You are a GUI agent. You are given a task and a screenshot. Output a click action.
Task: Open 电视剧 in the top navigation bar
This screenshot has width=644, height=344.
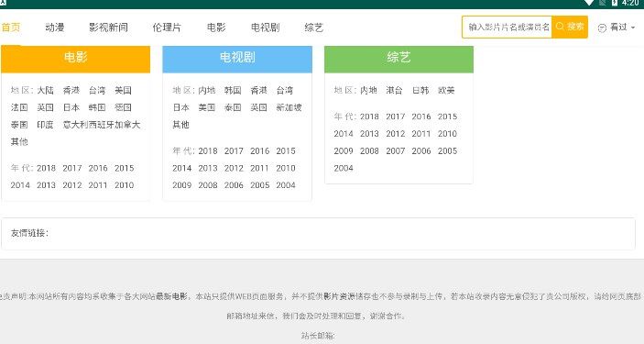(x=266, y=28)
